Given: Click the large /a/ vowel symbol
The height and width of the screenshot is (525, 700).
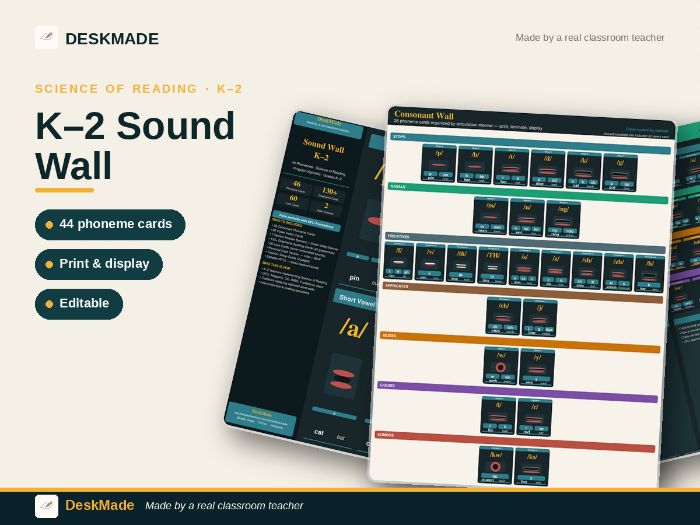Looking at the screenshot, I should [x=354, y=329].
